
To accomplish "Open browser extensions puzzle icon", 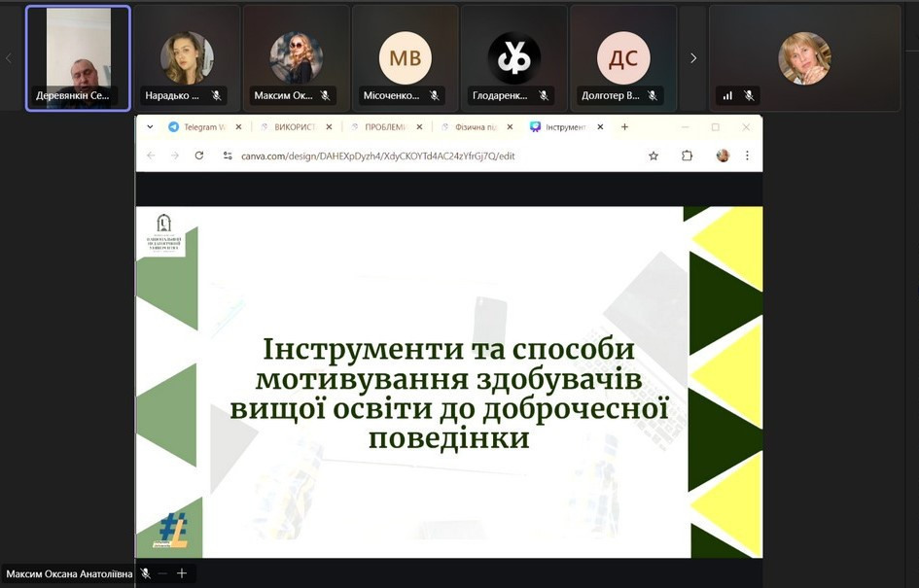I will (687, 156).
